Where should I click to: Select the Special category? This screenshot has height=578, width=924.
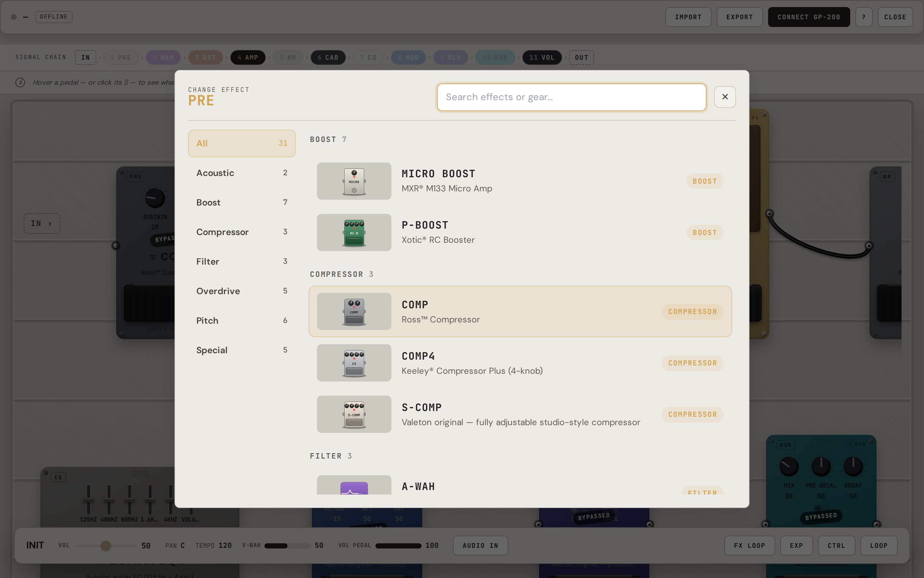pos(242,350)
